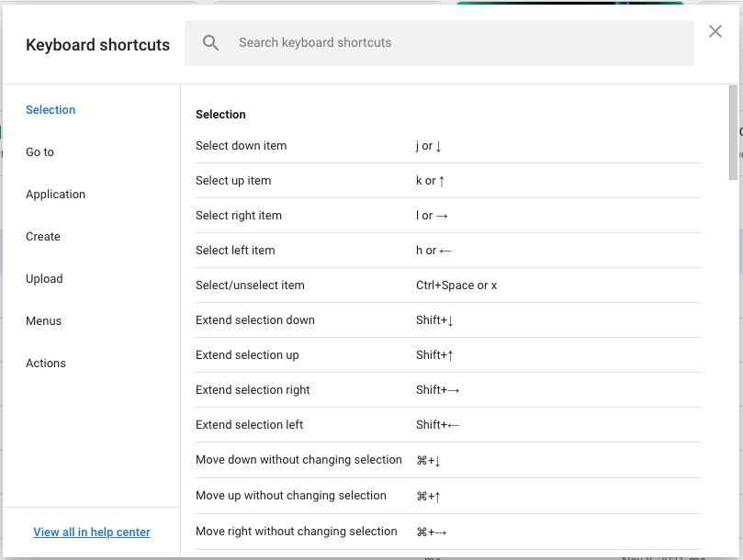This screenshot has width=743, height=560.
Task: Click the Ctrl+Space or x shortcut text
Action: pos(456,286)
